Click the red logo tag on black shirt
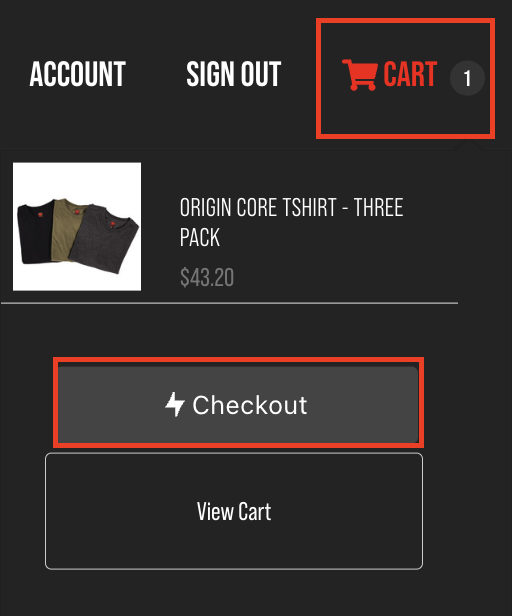The width and height of the screenshot is (512, 616). pyautogui.click(x=40, y=214)
